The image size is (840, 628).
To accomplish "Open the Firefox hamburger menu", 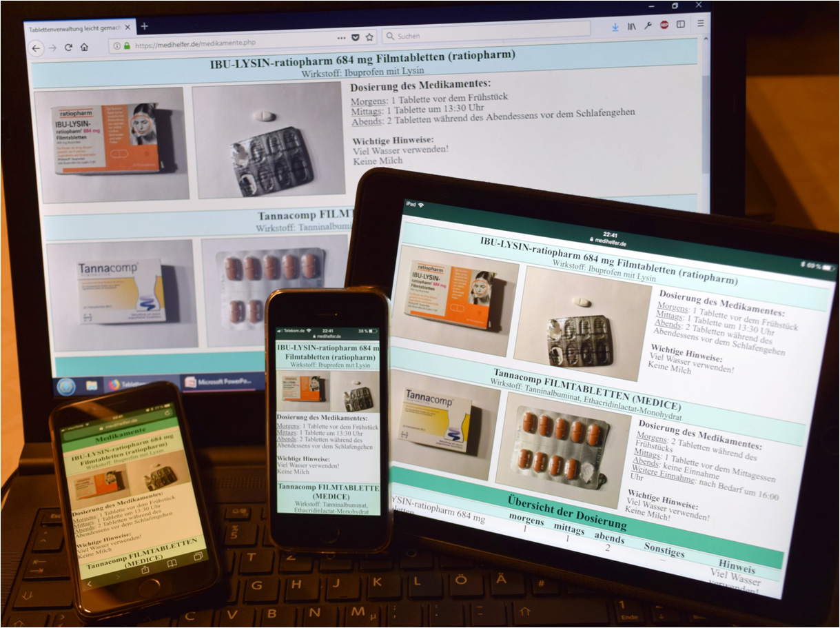I will click(x=701, y=23).
